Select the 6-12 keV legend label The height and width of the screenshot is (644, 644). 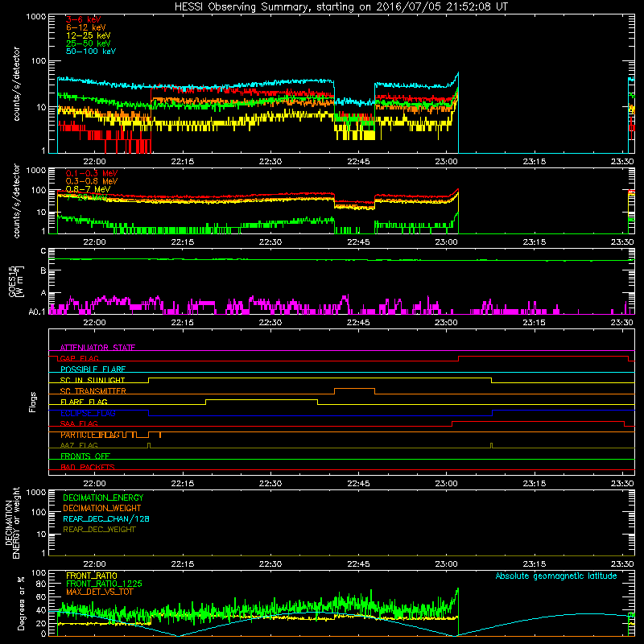[86, 27]
